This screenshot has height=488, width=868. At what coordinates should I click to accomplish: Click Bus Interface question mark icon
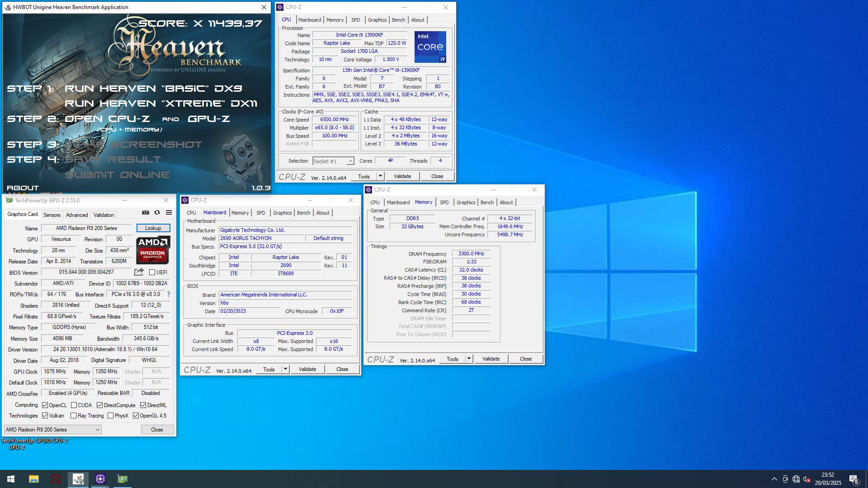coord(169,294)
